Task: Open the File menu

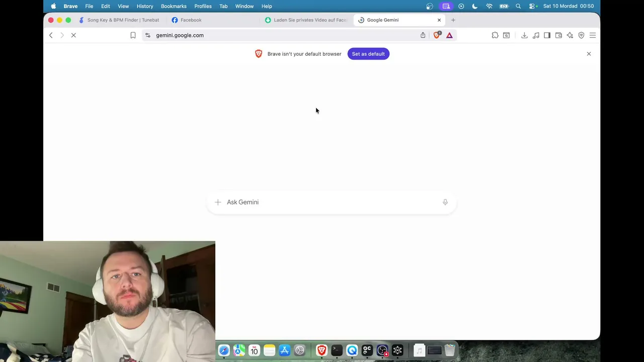Action: 89,6
